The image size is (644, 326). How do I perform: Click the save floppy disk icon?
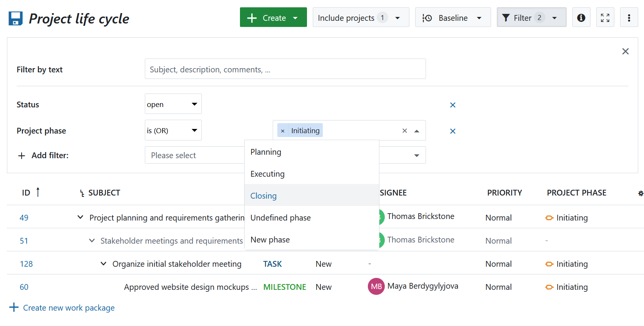[15, 18]
